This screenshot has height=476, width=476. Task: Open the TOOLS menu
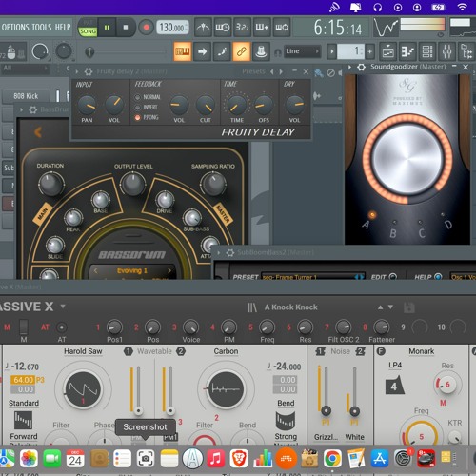pyautogui.click(x=42, y=28)
